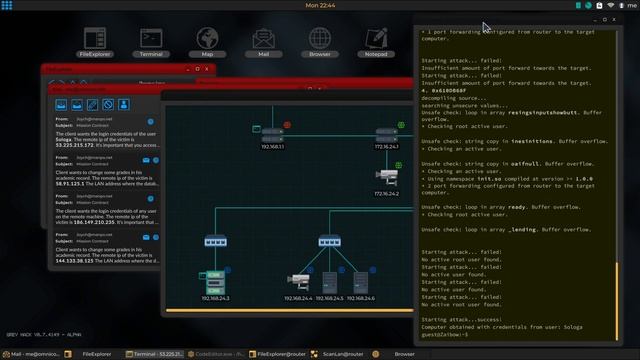Click blue globe marker next to 192.168.24.3

[228, 270]
